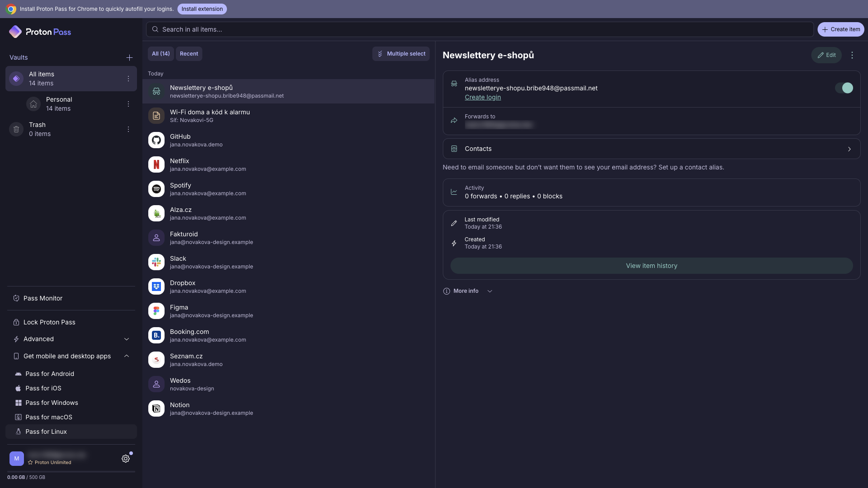Click Edit alias button
The height and width of the screenshot is (488, 868).
click(x=826, y=55)
